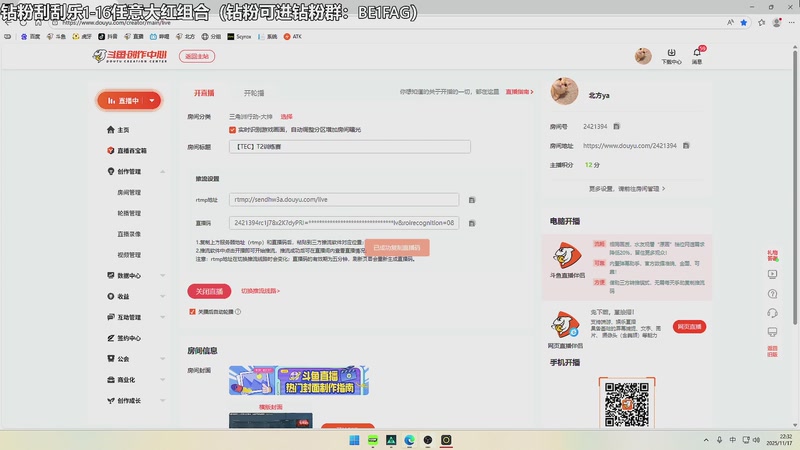Open the floating monitor feedback icon
800x450 pixels.
click(x=772, y=332)
